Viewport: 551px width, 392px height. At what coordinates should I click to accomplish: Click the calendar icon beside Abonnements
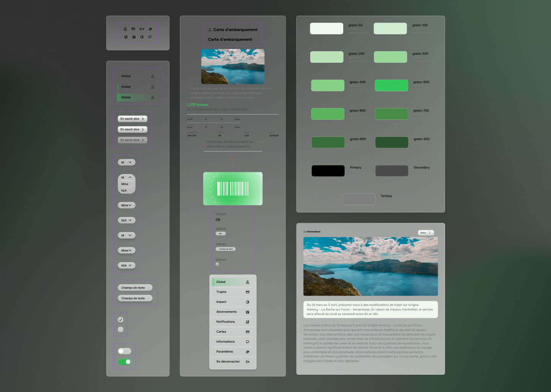pyautogui.click(x=248, y=312)
